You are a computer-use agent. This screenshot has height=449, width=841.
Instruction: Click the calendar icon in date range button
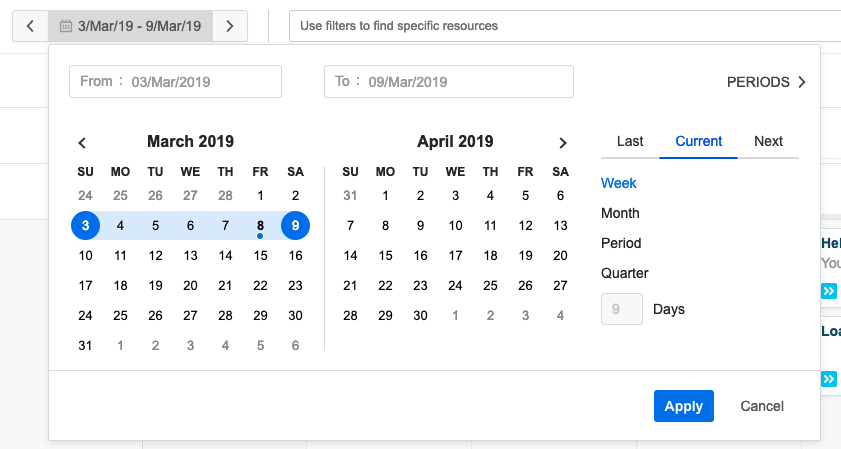tap(66, 26)
